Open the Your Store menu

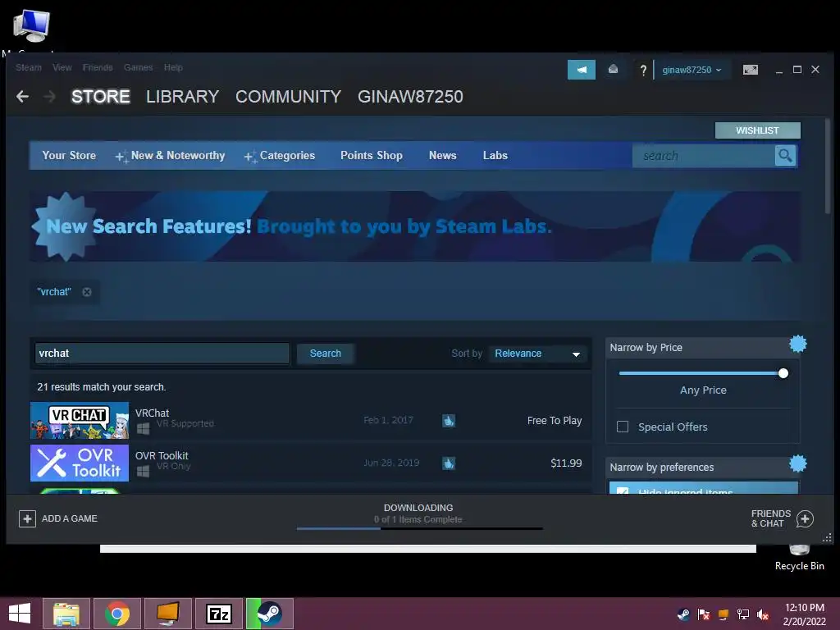click(69, 155)
